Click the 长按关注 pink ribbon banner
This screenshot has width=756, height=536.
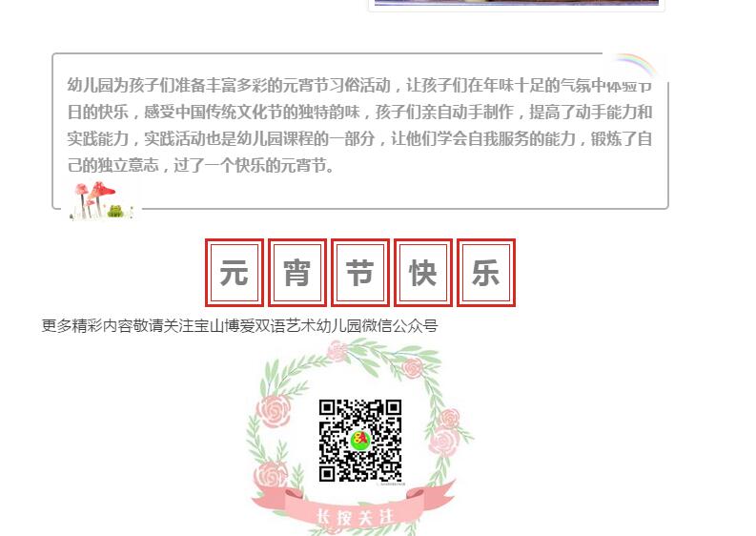[x=355, y=512]
